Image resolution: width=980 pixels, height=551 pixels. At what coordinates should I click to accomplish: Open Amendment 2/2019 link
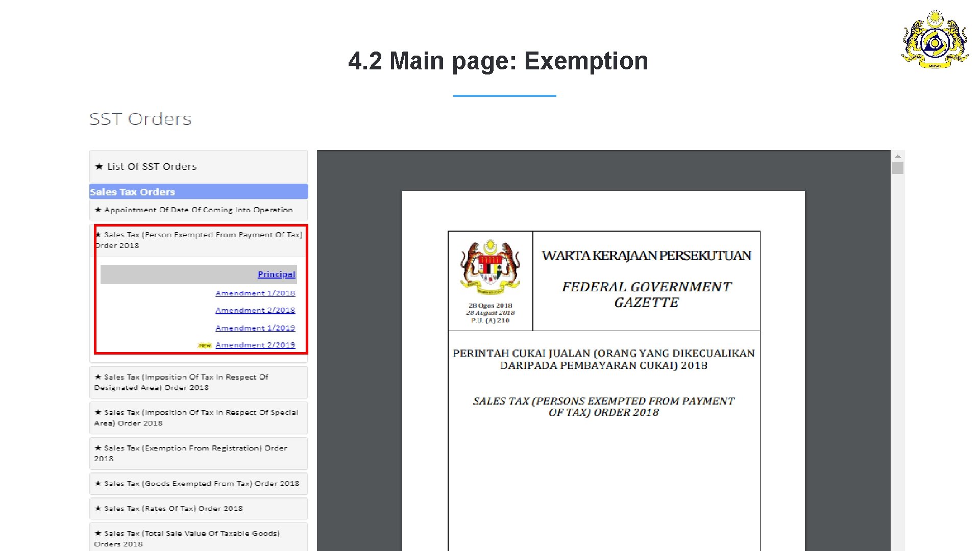[x=255, y=345]
